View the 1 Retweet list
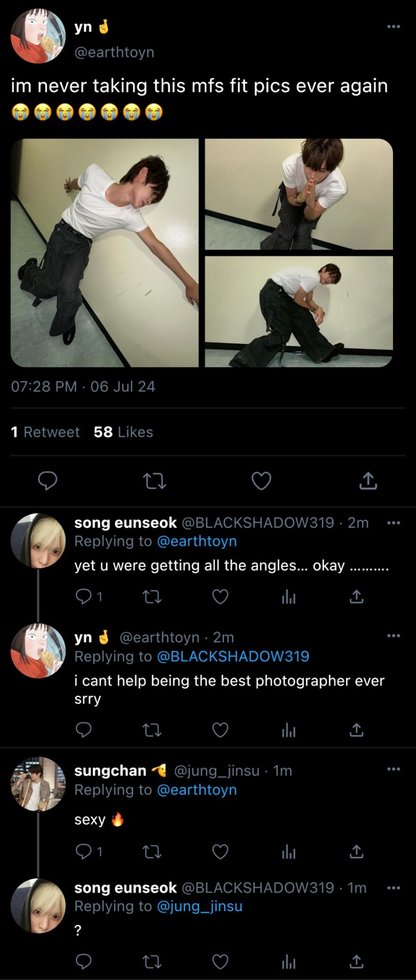The width and height of the screenshot is (416, 980). [x=45, y=432]
